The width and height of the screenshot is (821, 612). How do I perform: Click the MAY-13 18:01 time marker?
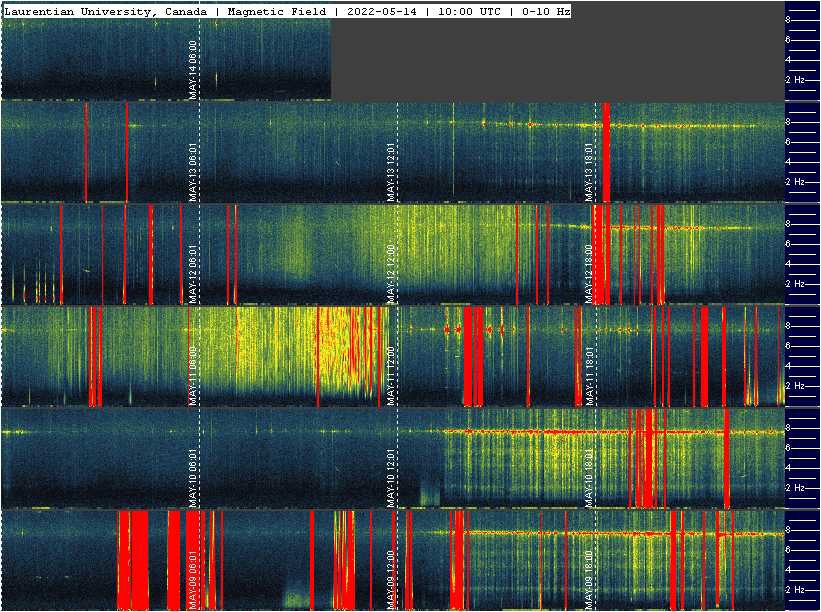tap(589, 172)
